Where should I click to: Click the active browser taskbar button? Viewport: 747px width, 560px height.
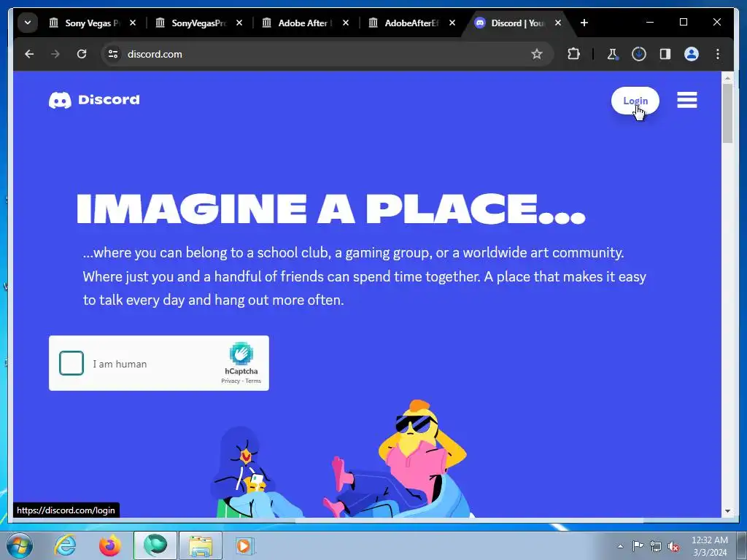tap(155, 545)
